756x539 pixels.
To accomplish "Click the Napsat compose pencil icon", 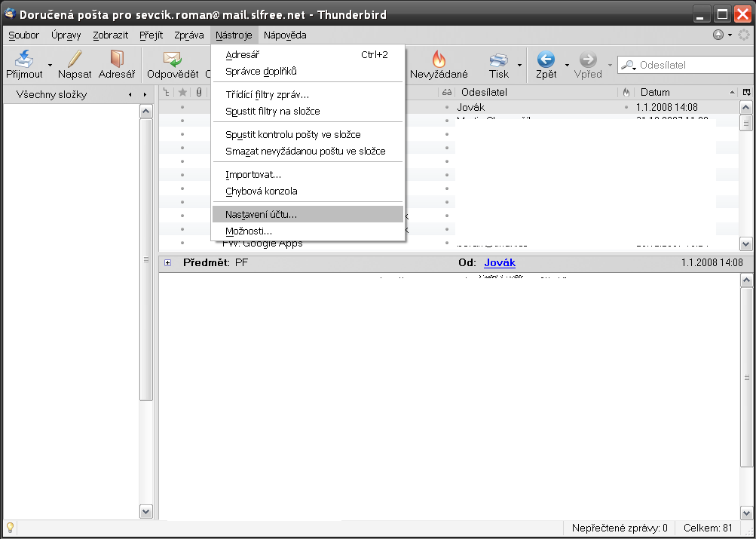I will (x=75, y=59).
